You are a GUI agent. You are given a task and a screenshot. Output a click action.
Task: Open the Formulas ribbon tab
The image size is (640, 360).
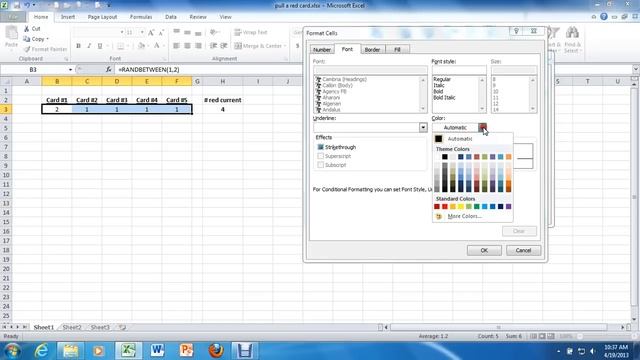point(141,17)
